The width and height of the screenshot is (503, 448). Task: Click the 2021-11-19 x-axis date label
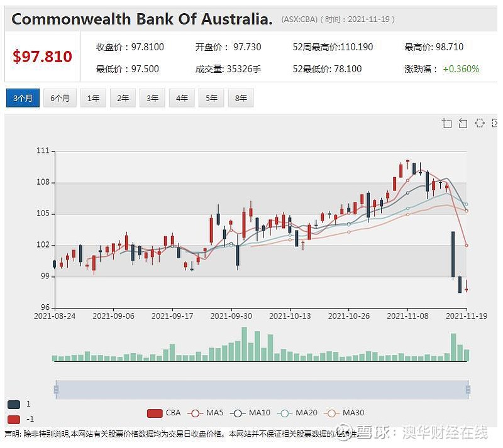(x=467, y=316)
